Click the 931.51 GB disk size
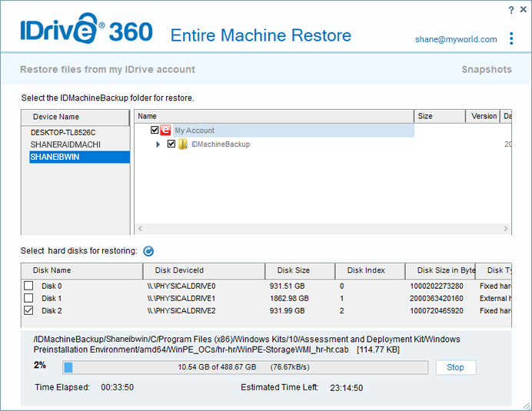The width and height of the screenshot is (532, 411). pyautogui.click(x=287, y=286)
